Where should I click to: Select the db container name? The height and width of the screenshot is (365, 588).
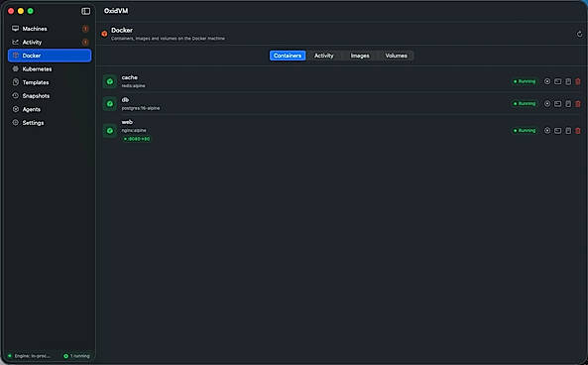coord(125,100)
